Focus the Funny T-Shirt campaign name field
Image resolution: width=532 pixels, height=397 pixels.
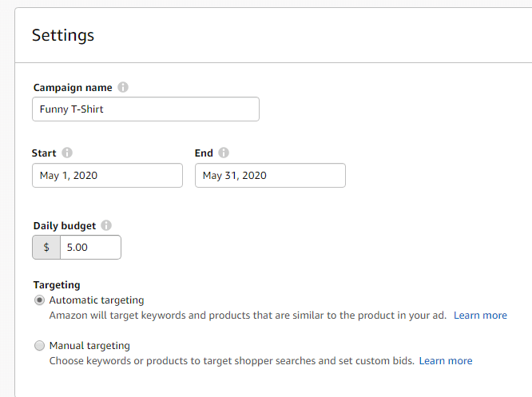pyautogui.click(x=146, y=109)
